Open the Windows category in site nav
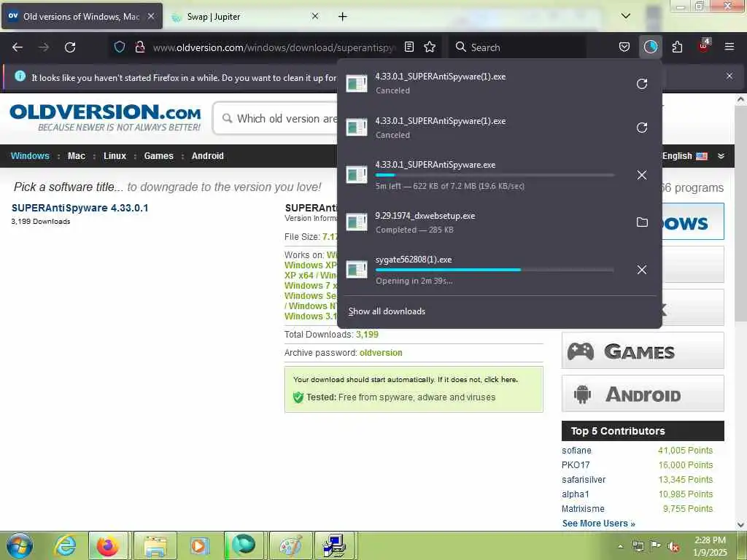The image size is (747, 560). pos(30,156)
